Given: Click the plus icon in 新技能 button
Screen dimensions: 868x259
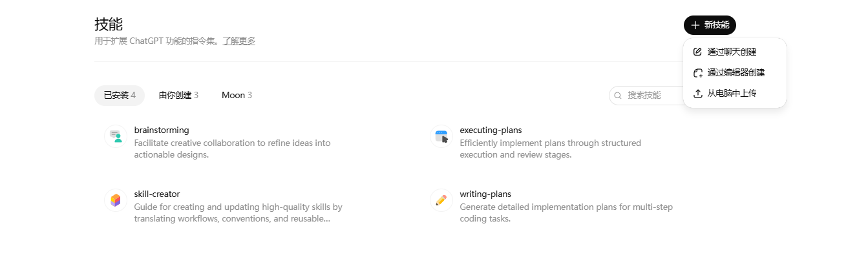Looking at the screenshot, I should [695, 25].
